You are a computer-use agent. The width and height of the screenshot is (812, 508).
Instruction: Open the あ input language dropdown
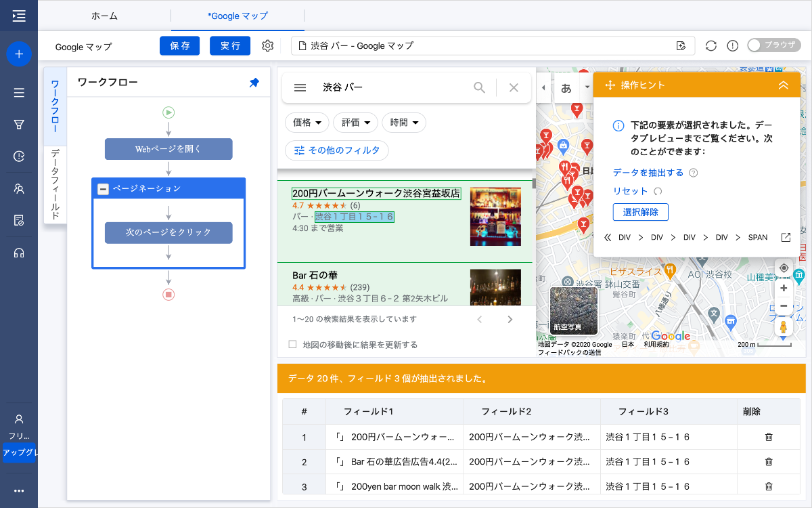574,88
